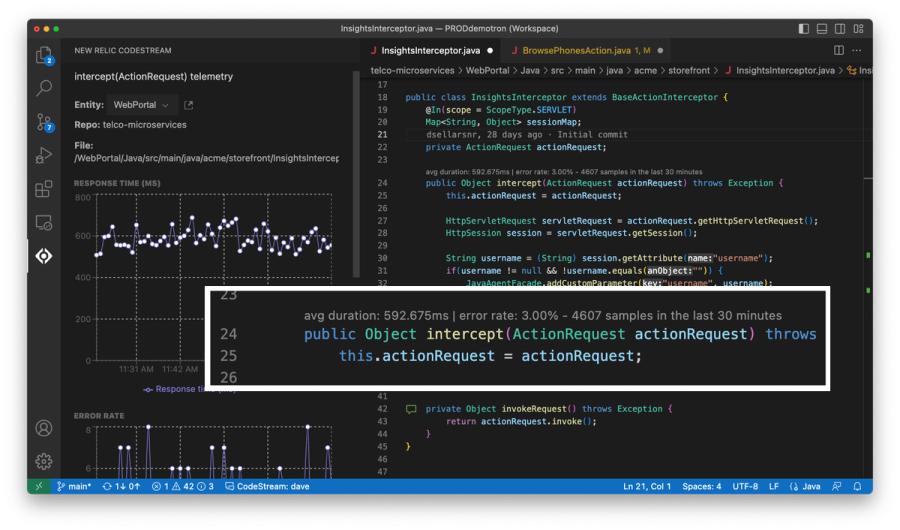Viewport: 900px width, 530px height.
Task: Click the file path /WebPortal/Java/src/main text
Action: click(x=206, y=158)
